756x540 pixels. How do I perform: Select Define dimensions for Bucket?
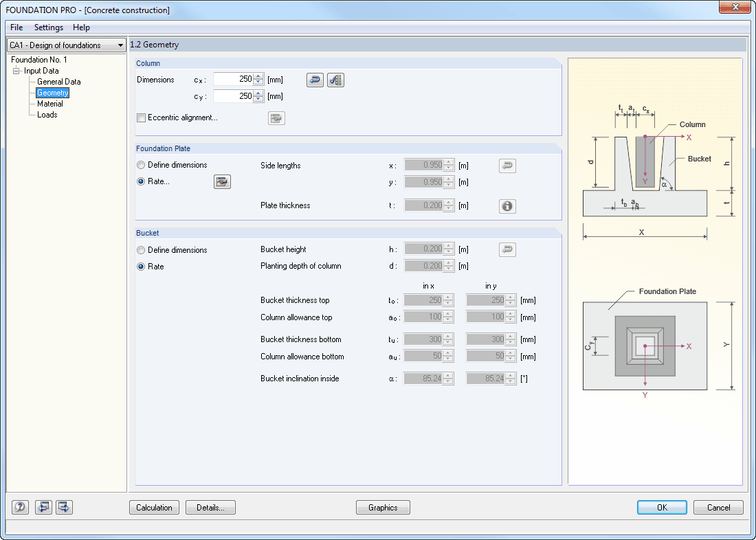pyautogui.click(x=141, y=250)
